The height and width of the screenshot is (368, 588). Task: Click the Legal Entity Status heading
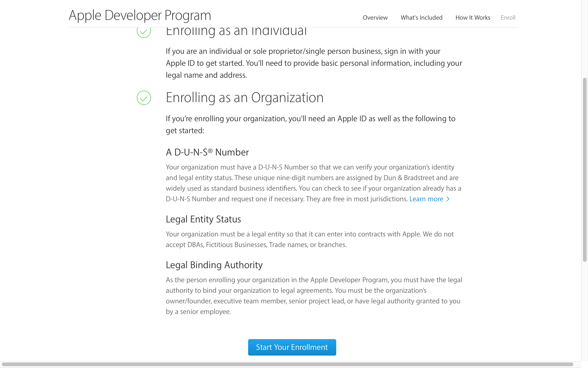coord(203,219)
